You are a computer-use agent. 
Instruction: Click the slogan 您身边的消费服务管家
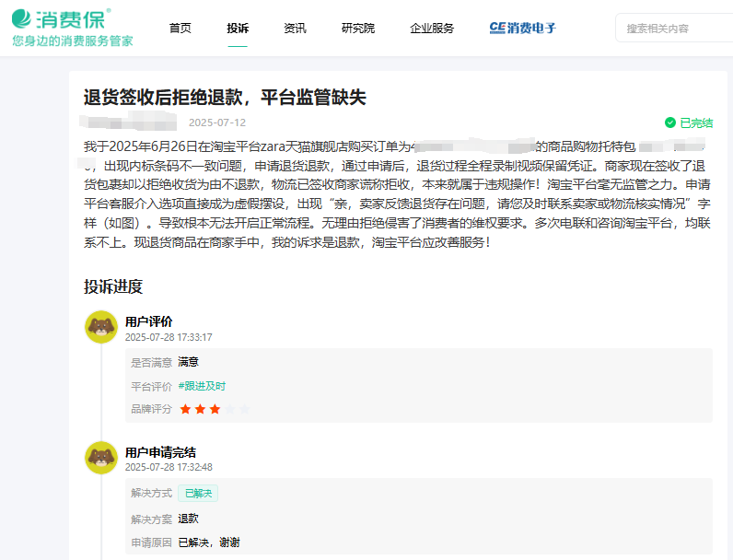[x=73, y=41]
